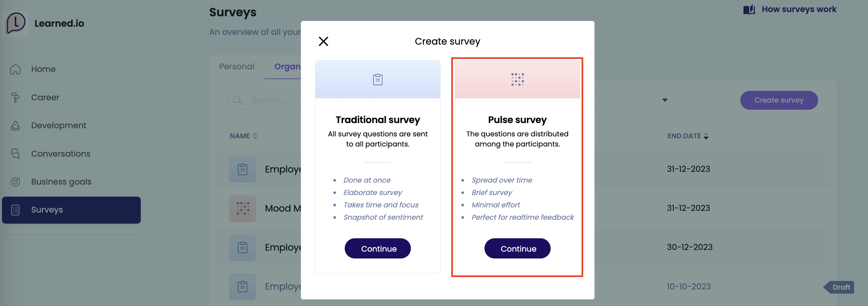Click the Learned.io logo icon
This screenshot has height=306, width=868.
pos(16,23)
